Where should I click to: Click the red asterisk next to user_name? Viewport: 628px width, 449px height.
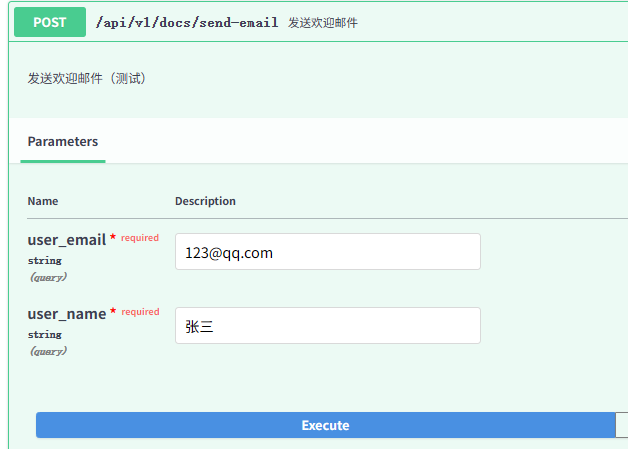pyautogui.click(x=113, y=313)
